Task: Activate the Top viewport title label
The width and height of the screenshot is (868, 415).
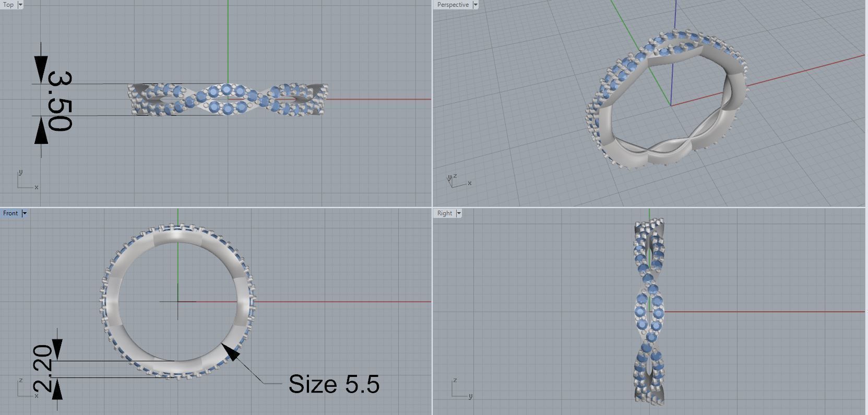Action: pos(8,5)
